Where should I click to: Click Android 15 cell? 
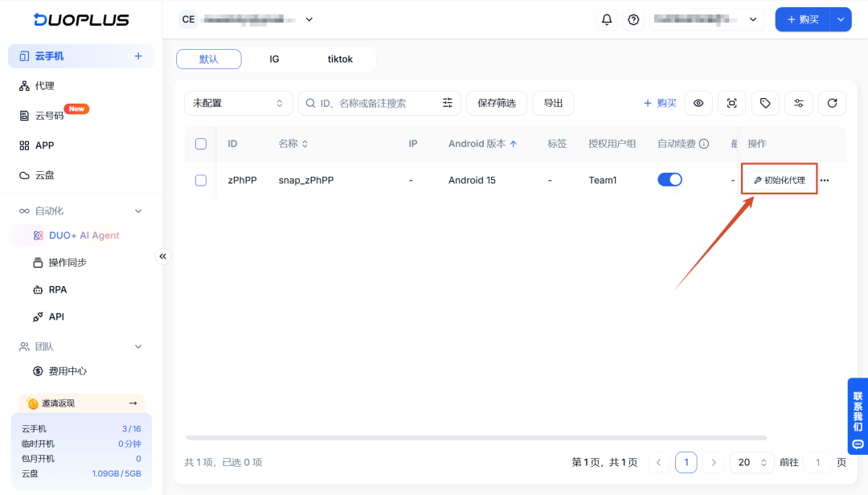pyautogui.click(x=472, y=180)
